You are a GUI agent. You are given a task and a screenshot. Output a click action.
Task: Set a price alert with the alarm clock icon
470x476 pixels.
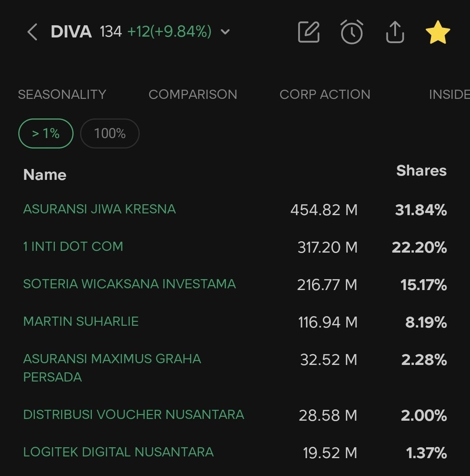click(x=352, y=32)
